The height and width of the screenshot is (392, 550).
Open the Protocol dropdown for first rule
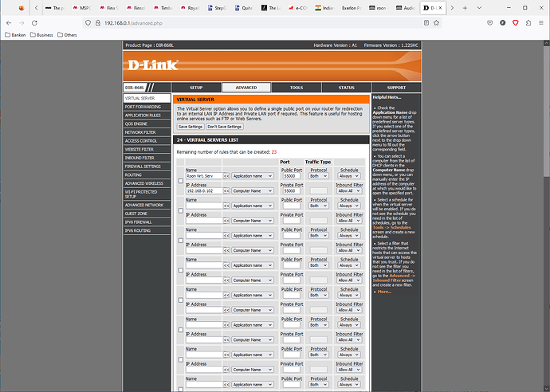click(319, 174)
